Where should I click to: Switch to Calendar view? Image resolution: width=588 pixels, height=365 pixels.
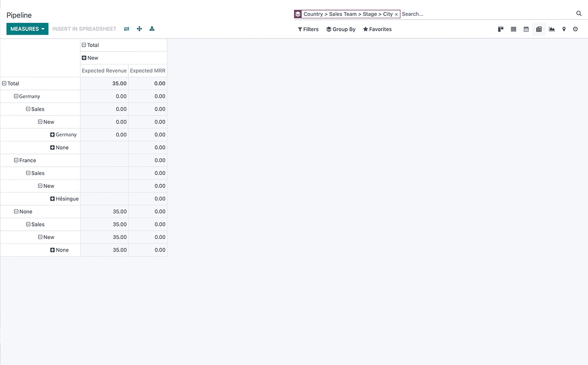526,29
